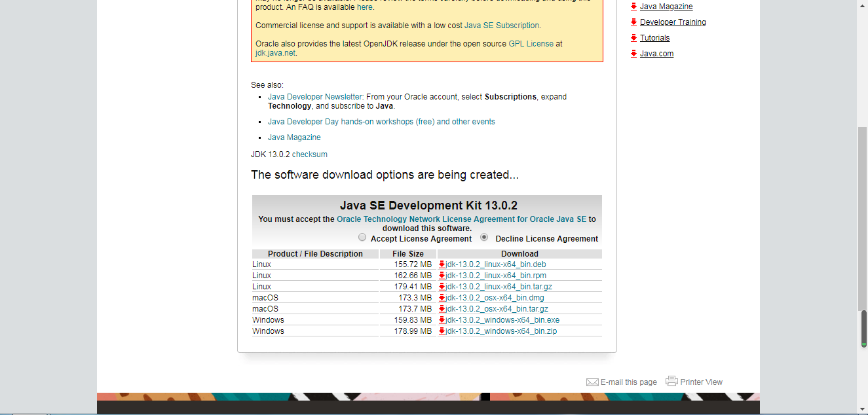Open the Java SE Subscription link
Screen dimensions: 868x415
(502, 26)
